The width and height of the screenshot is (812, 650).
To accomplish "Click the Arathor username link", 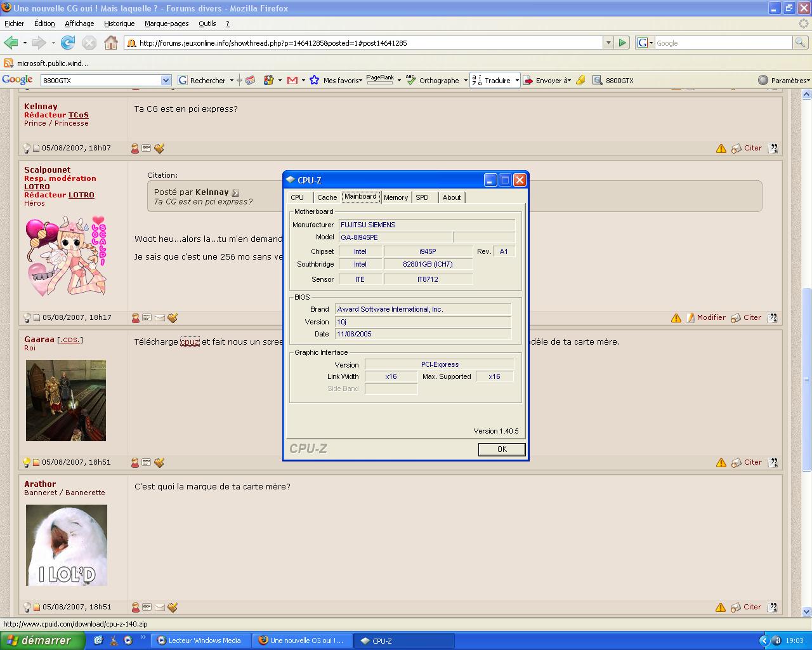I will click(x=40, y=484).
